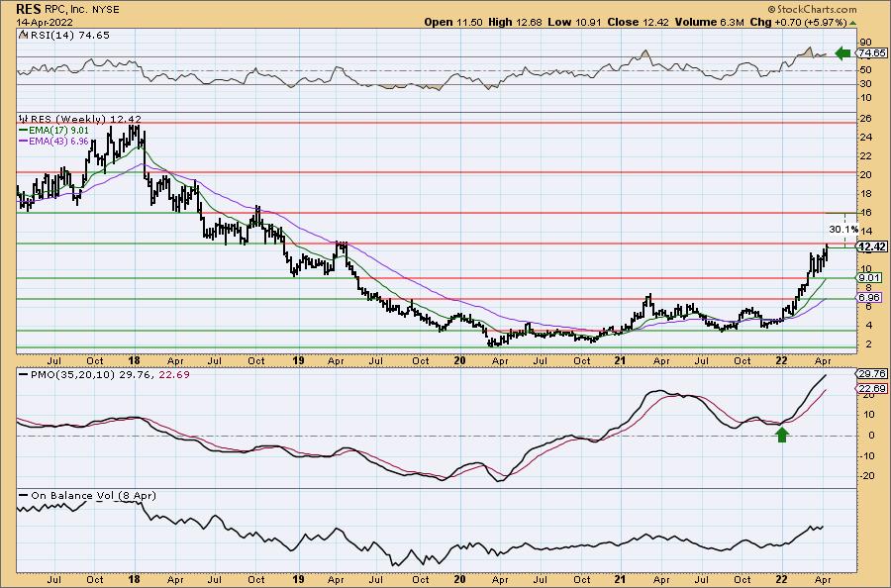
Task: Click year label 22 on the bottom date axis
Action: click(x=782, y=579)
